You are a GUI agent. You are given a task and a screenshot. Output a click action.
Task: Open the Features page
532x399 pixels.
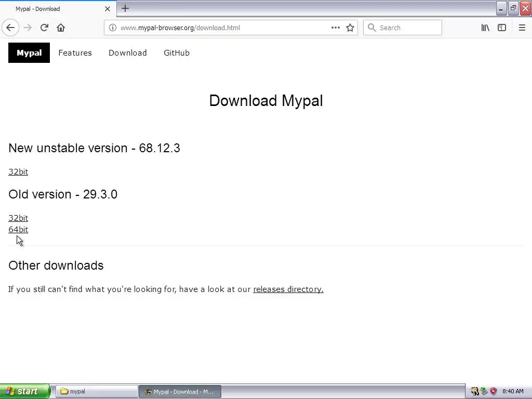click(x=75, y=52)
